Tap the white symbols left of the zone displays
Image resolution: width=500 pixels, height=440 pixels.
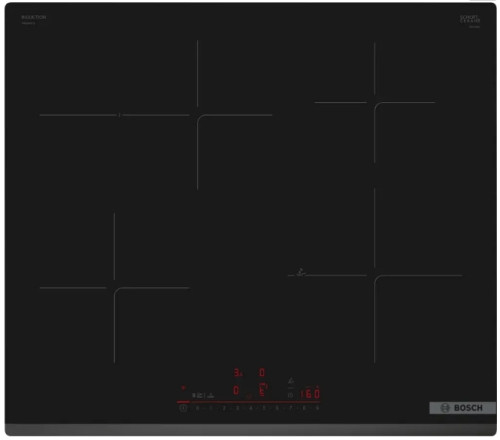tap(203, 396)
